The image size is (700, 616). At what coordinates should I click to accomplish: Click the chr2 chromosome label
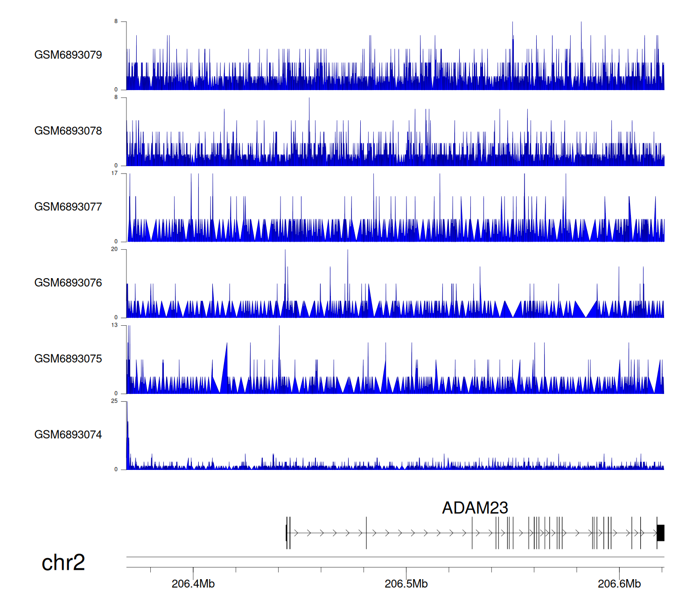(x=63, y=562)
